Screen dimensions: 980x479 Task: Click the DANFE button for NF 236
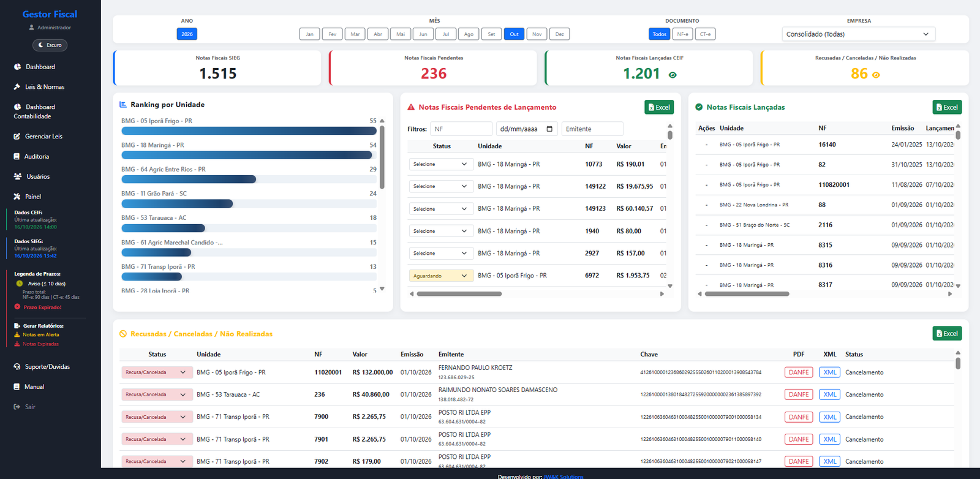[799, 394]
